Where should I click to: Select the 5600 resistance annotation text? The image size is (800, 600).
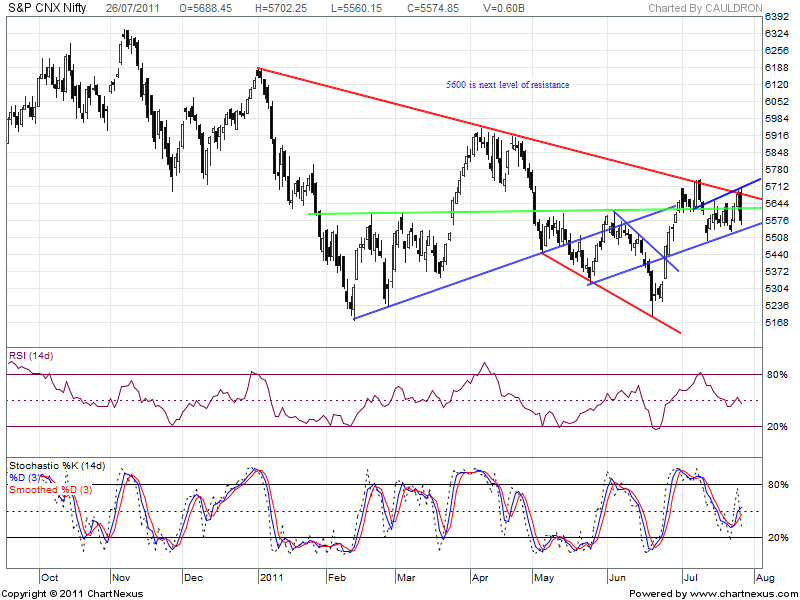click(x=507, y=85)
